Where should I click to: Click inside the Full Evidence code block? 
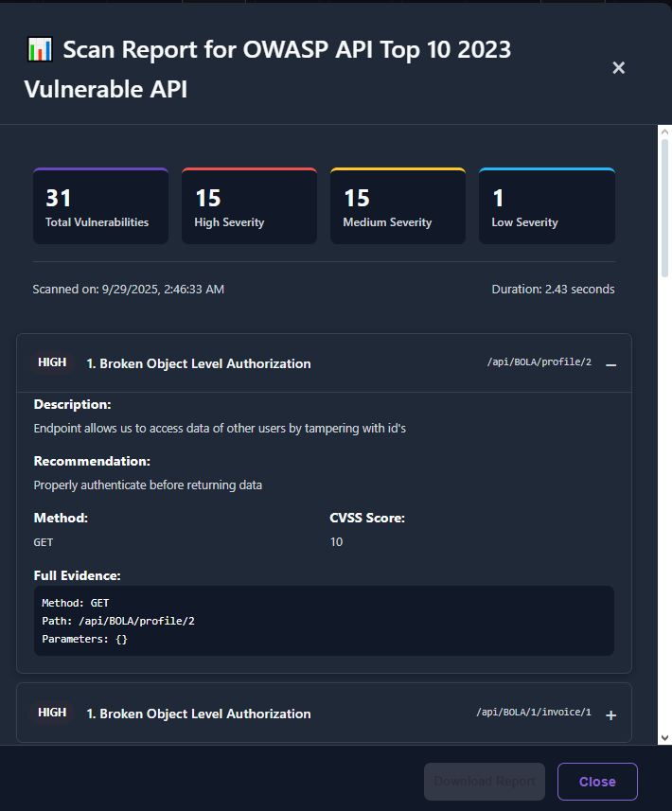click(324, 621)
